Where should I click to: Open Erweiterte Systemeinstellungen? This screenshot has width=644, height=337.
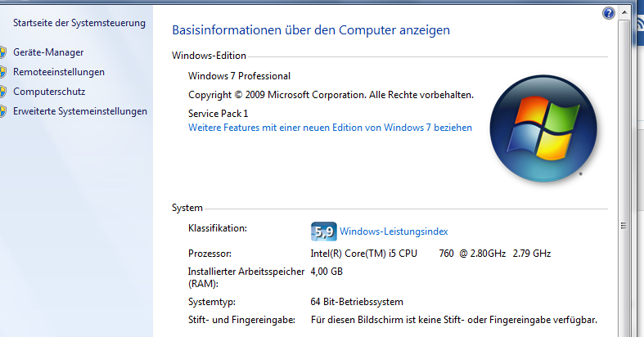(x=80, y=111)
